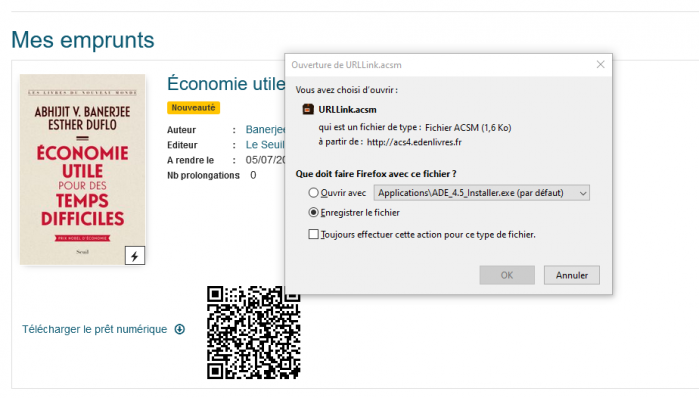Image resolution: width=699 pixels, height=398 pixels.
Task: Close the URLLink.acsm opening dialog
Action: coord(600,65)
